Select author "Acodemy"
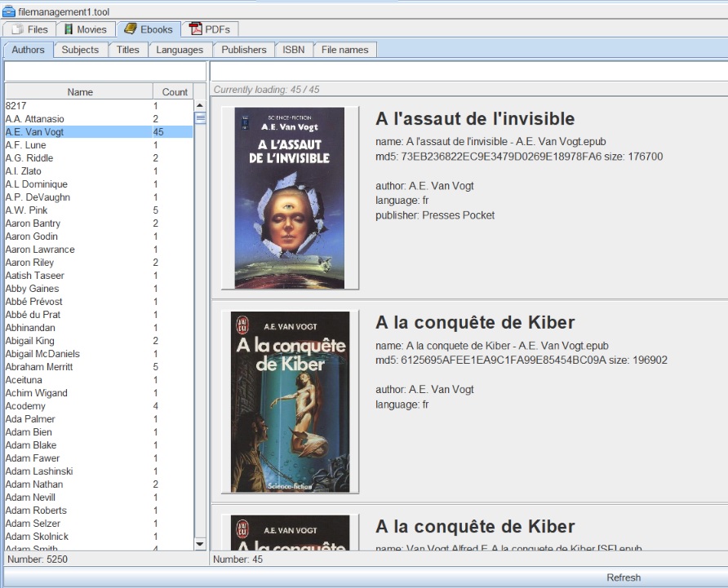 [99, 405]
